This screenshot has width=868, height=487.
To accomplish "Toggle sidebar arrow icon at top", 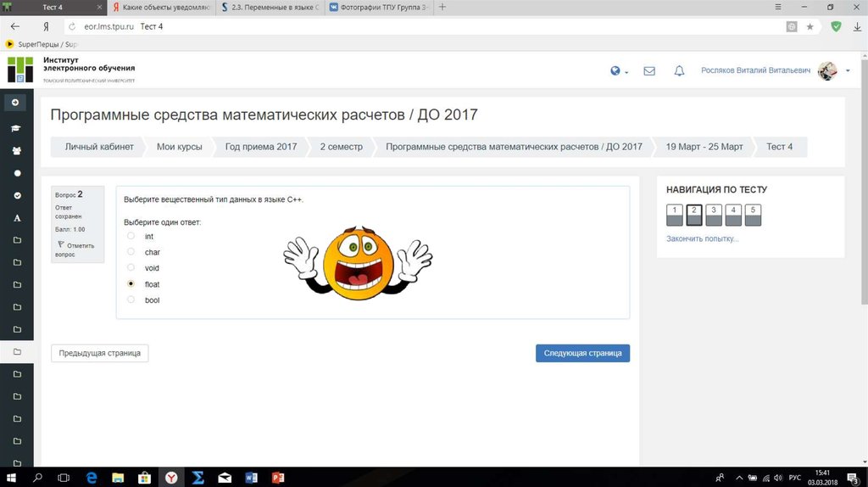I will (x=15, y=103).
